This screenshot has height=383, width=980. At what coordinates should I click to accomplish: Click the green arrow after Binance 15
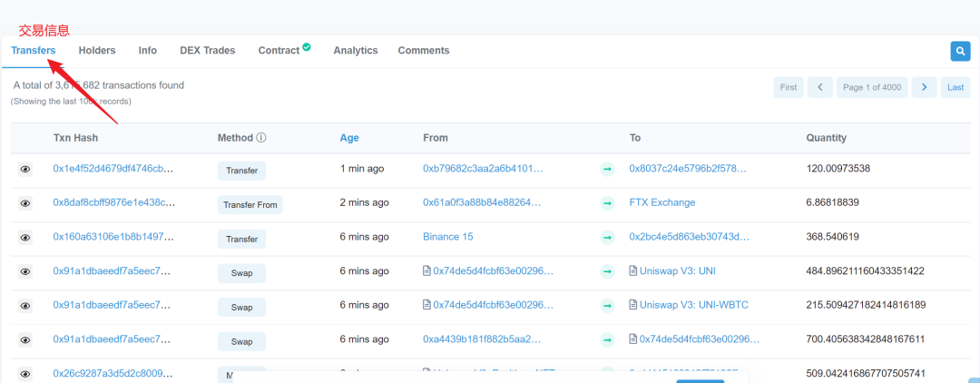(607, 238)
